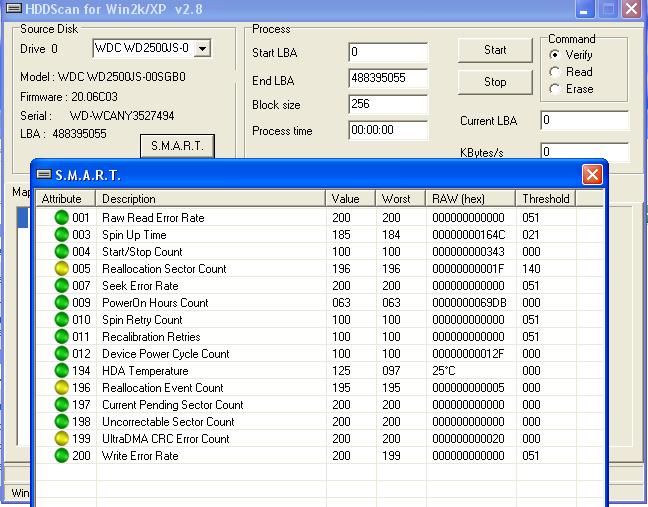
Task: Click the Current LBA field
Action: [x=585, y=120]
